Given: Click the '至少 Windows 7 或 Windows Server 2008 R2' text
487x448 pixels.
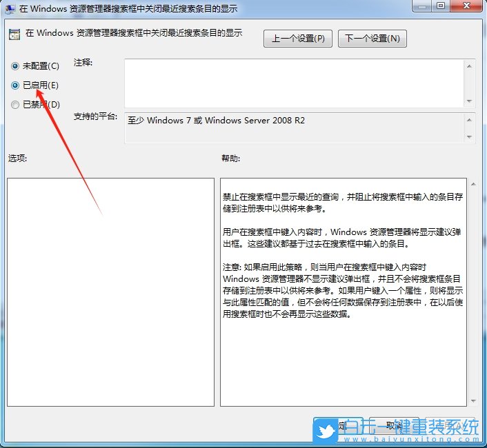Looking at the screenshot, I should (x=216, y=121).
